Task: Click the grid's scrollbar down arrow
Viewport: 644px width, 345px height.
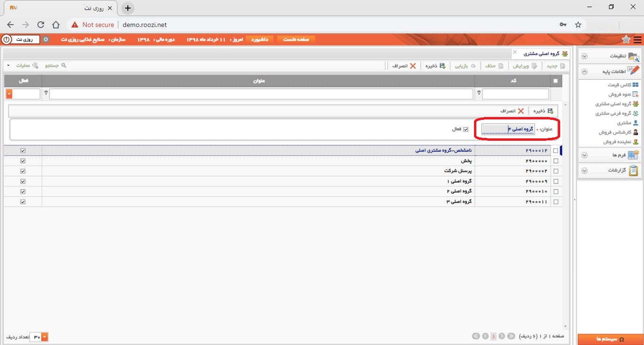Action: pyautogui.click(x=565, y=327)
